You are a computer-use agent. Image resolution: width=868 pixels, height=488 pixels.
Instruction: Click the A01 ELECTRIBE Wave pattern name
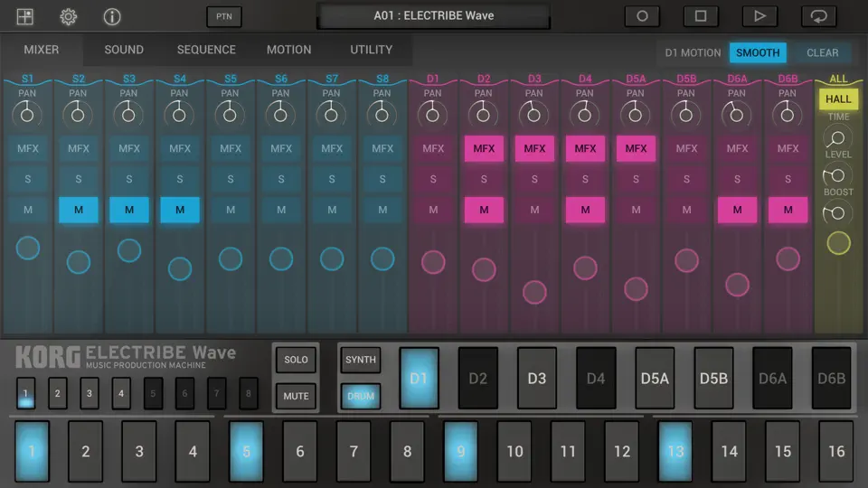433,15
